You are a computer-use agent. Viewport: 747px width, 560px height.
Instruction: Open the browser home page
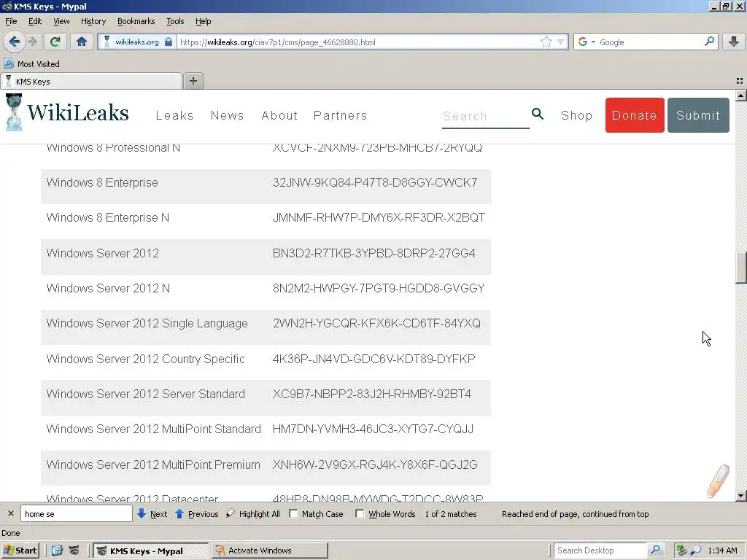click(x=82, y=42)
